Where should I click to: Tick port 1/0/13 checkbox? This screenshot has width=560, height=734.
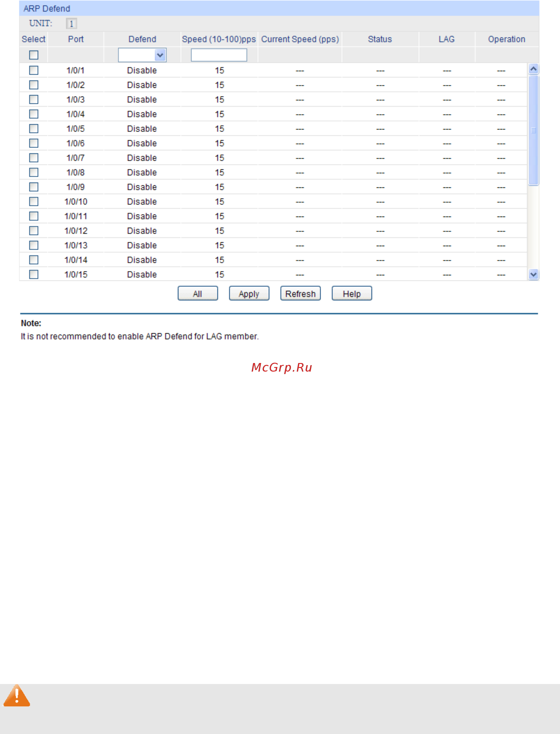[34, 245]
